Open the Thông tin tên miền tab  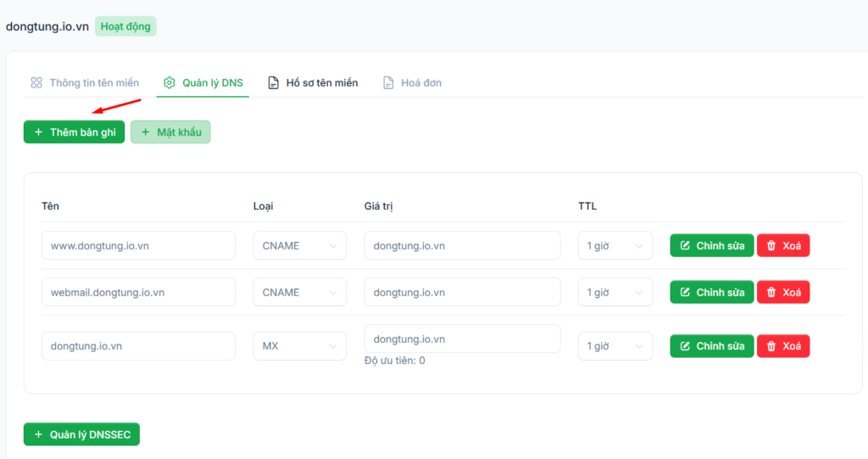(85, 82)
